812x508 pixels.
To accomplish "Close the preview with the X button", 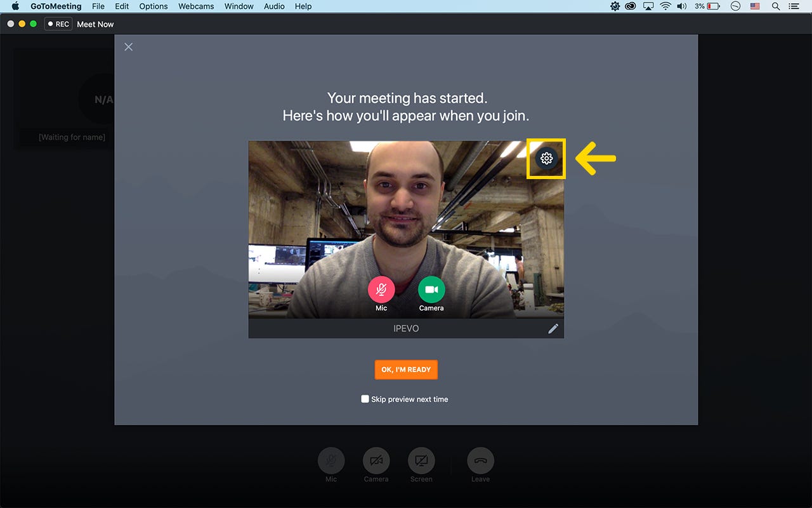I will 128,46.
